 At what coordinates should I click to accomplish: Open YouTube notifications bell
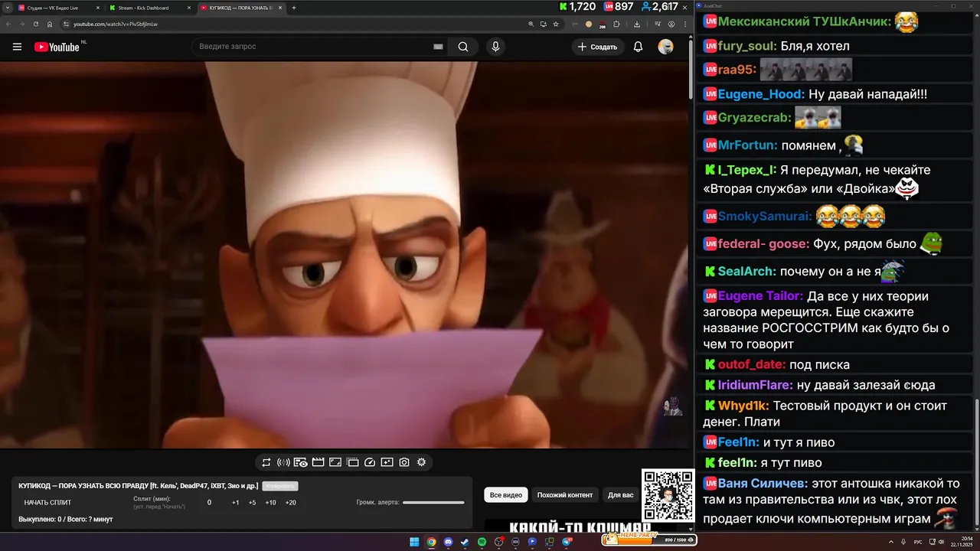638,47
